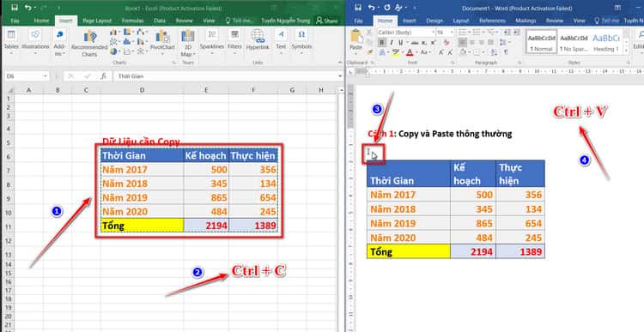The width and height of the screenshot is (644, 332).
Task: Apply Normal style in Word
Action: click(x=541, y=41)
